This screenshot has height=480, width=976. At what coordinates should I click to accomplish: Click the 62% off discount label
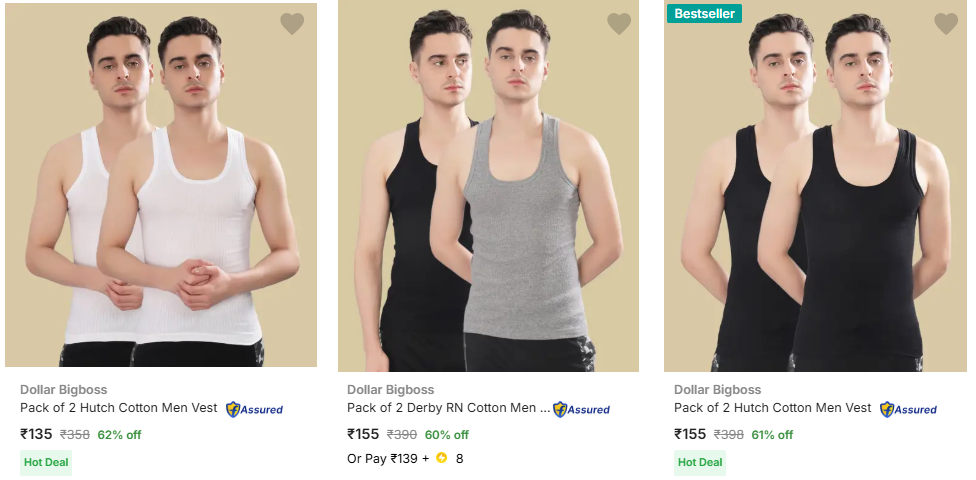point(119,435)
